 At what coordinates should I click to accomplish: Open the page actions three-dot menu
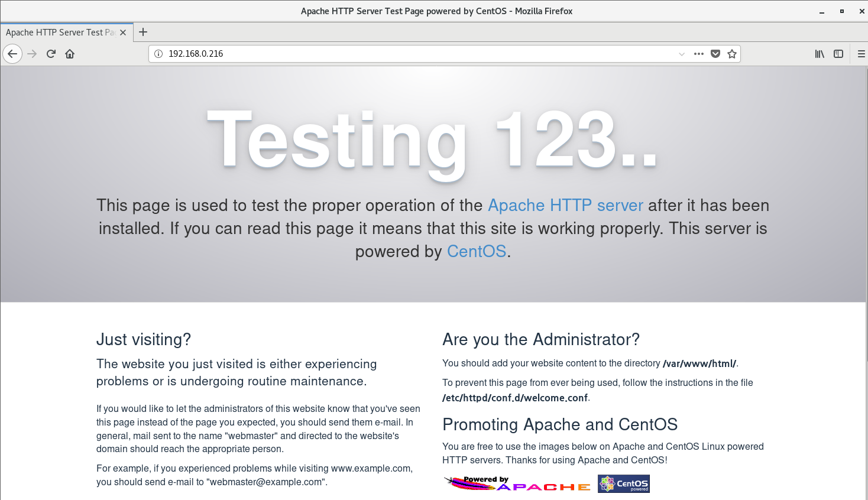point(699,54)
